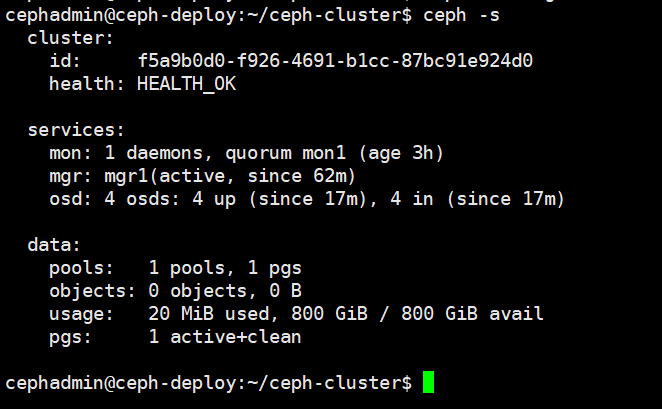The width and height of the screenshot is (662, 409).
Task: Click the green terminal cursor block
Action: [x=429, y=382]
